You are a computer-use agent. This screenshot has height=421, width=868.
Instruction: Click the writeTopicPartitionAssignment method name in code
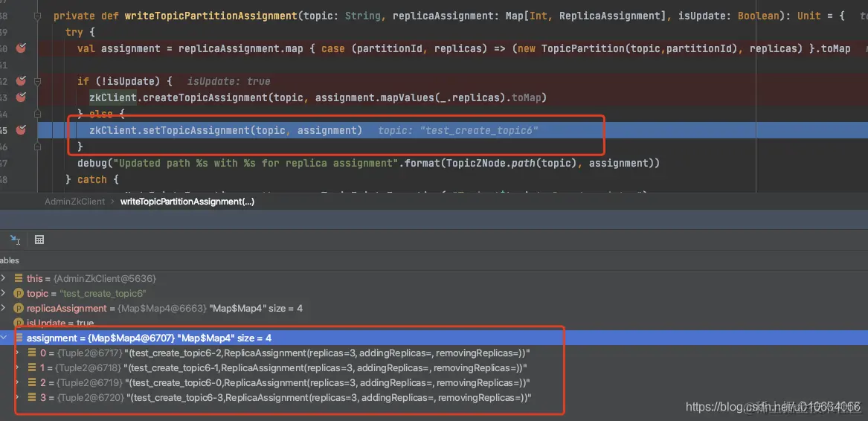(x=211, y=16)
